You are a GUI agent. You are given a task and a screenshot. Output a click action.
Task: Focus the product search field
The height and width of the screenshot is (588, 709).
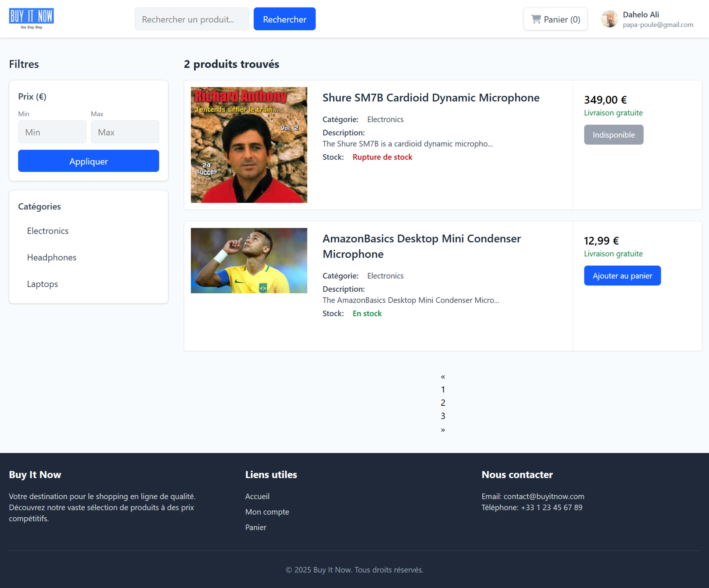(191, 19)
